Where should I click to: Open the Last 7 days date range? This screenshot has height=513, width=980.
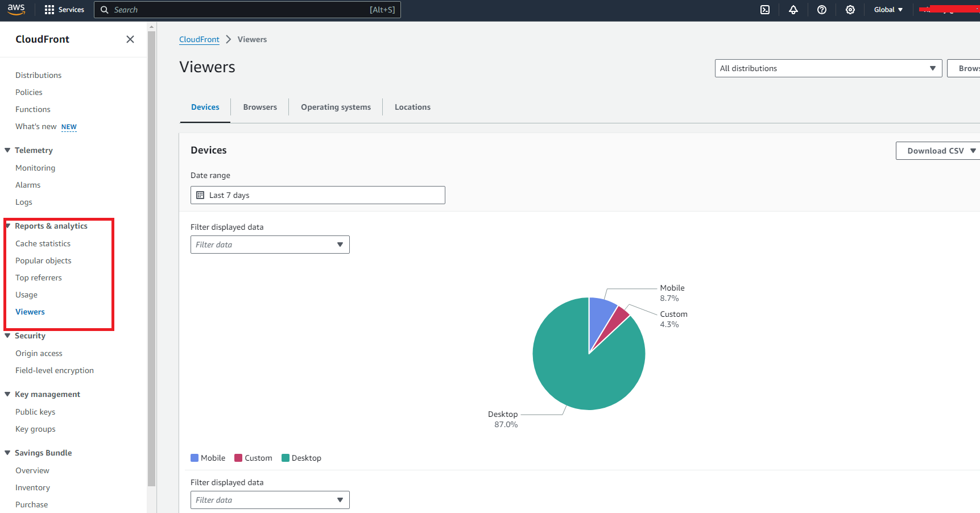tap(318, 195)
